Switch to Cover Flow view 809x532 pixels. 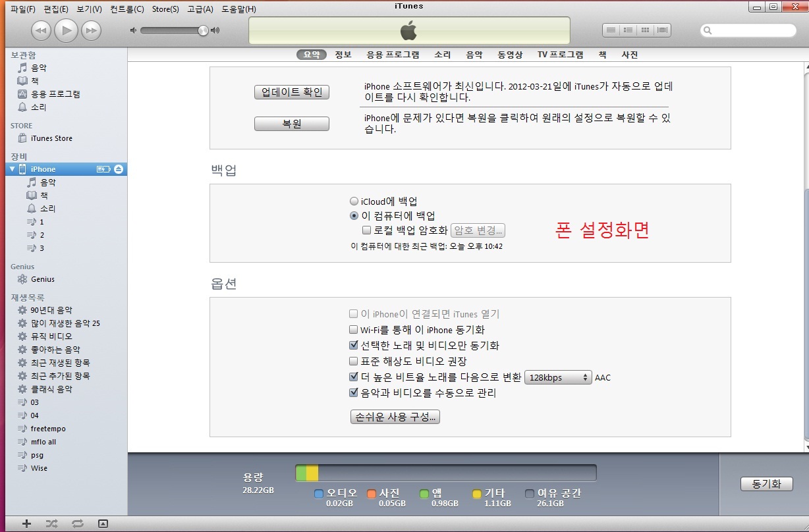coord(662,30)
